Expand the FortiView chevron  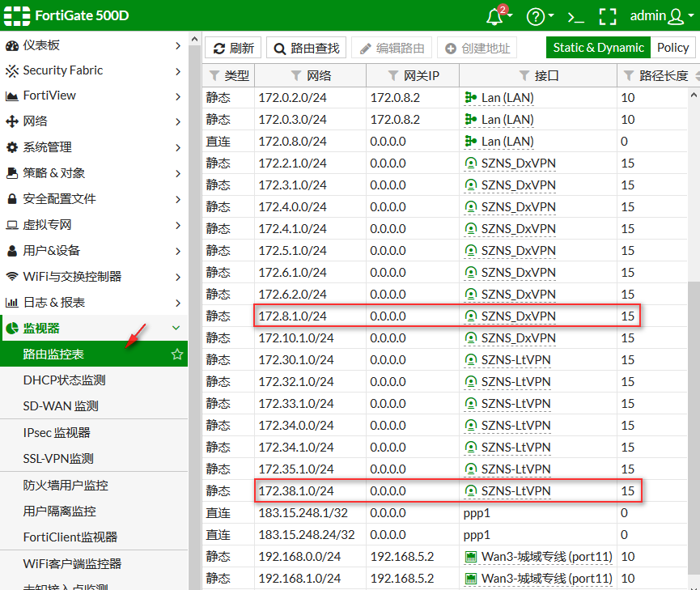tap(178, 96)
